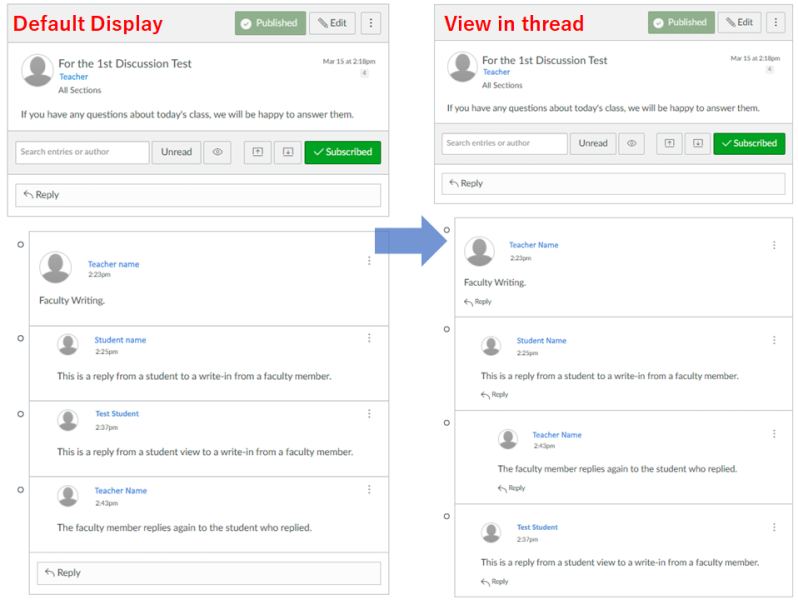
Task: Click the Edit pencil button in Default Display
Action: pyautogui.click(x=332, y=23)
